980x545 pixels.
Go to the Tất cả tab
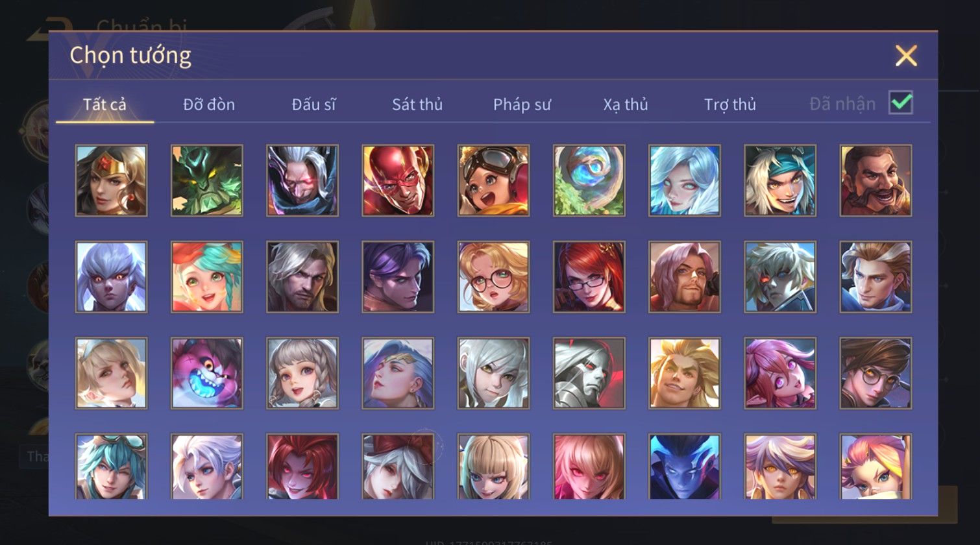point(104,104)
